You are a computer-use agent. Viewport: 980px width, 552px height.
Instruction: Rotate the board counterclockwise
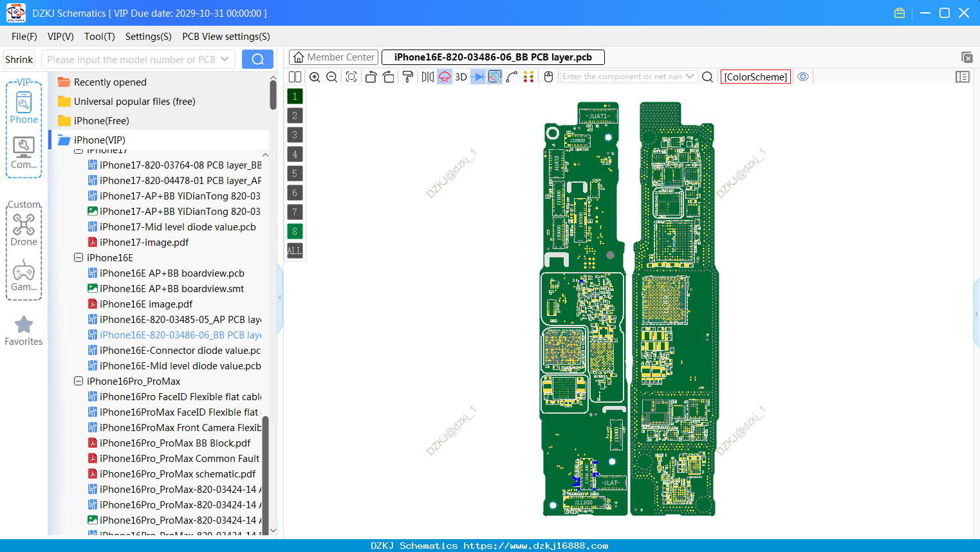[371, 77]
